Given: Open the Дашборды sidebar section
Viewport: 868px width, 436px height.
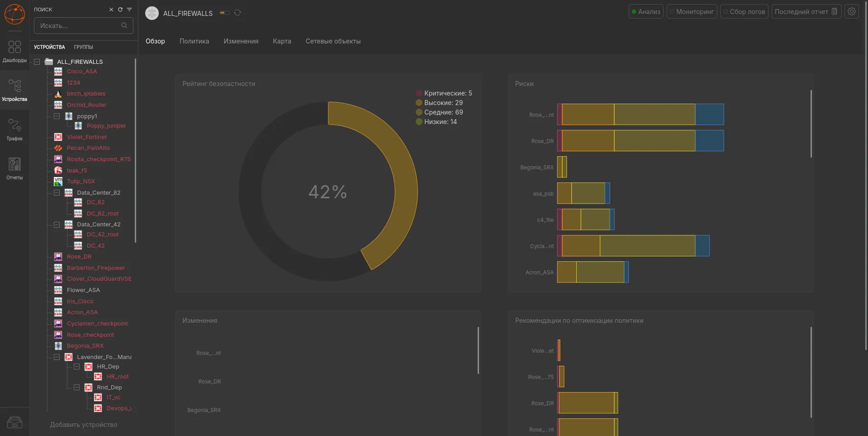Looking at the screenshot, I should (14, 51).
